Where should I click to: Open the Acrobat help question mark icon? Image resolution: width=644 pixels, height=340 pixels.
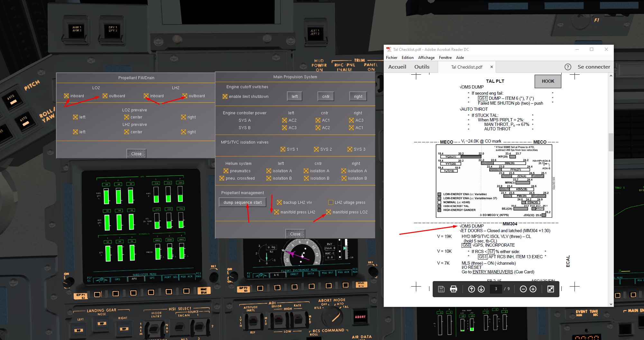[568, 67]
